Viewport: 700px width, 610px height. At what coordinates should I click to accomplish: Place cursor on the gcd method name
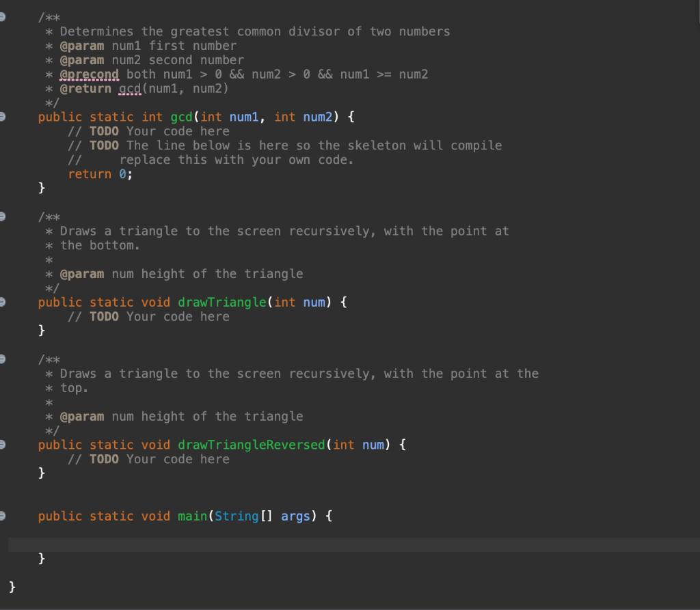tap(180, 117)
